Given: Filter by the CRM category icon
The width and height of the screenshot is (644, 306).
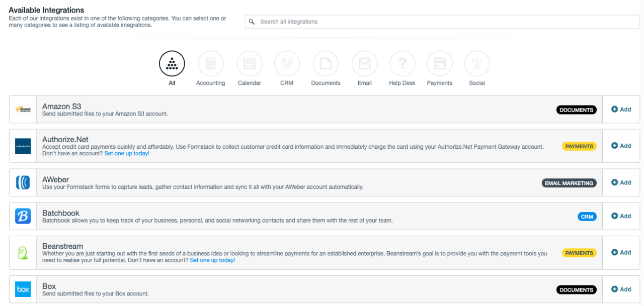Looking at the screenshot, I should (287, 64).
